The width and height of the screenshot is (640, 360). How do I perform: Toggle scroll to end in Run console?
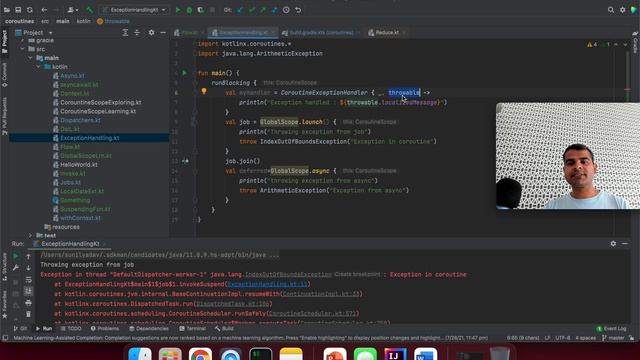coord(28,291)
